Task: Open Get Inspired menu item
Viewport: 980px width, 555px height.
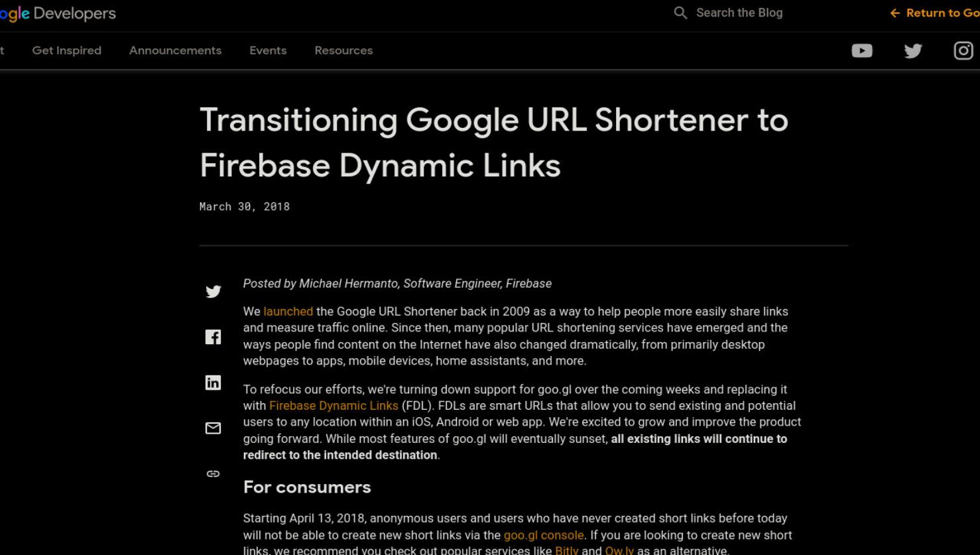Action: point(67,50)
